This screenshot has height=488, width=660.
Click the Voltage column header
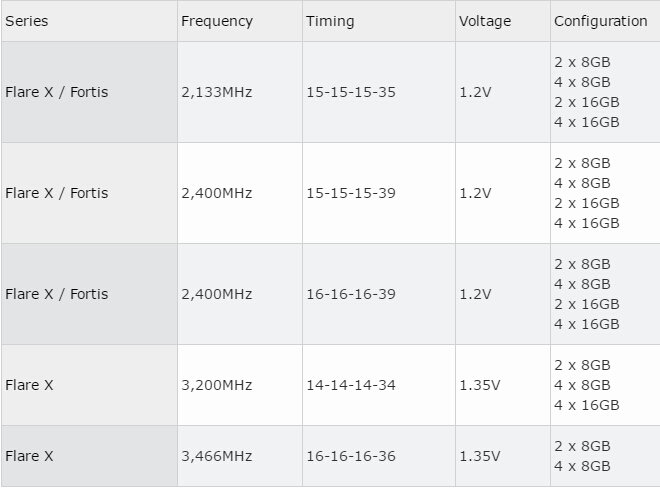(x=503, y=21)
